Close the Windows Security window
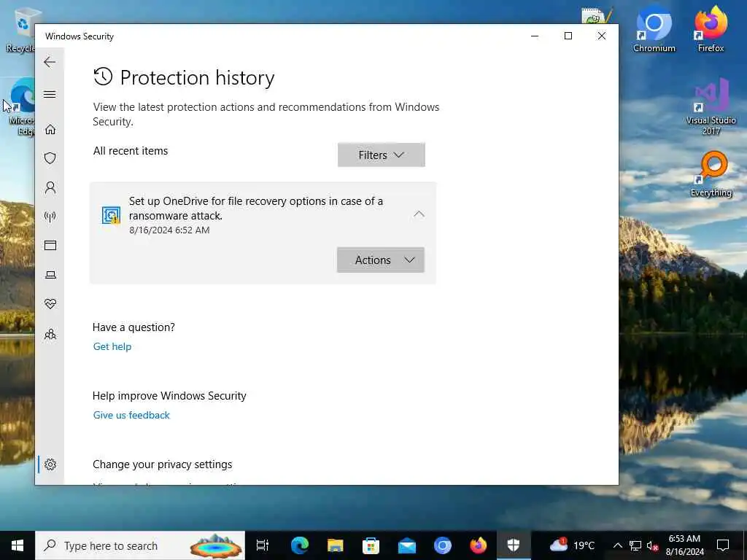The image size is (747, 560). pos(602,36)
